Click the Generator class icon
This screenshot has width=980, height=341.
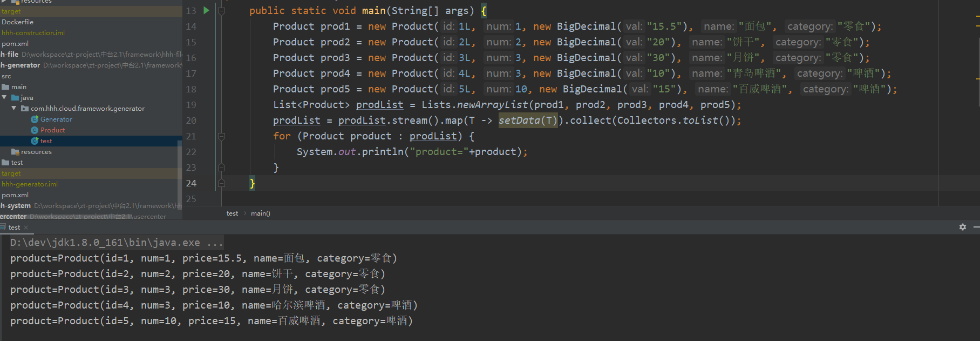click(35, 119)
